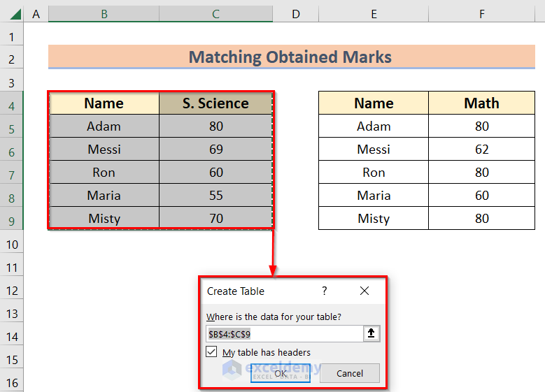Click cell containing Maria in Math table
This screenshot has width=545, height=392.
(x=374, y=196)
